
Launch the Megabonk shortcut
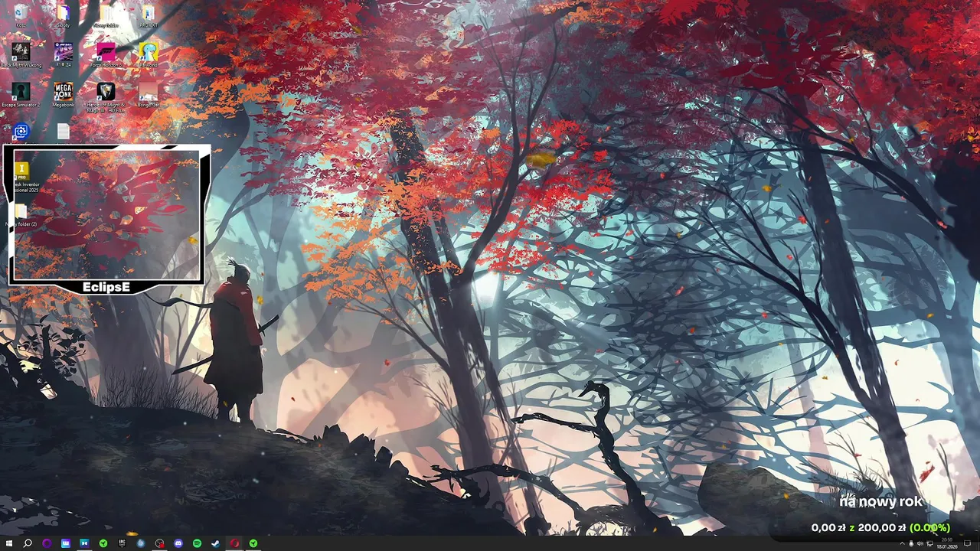64,95
